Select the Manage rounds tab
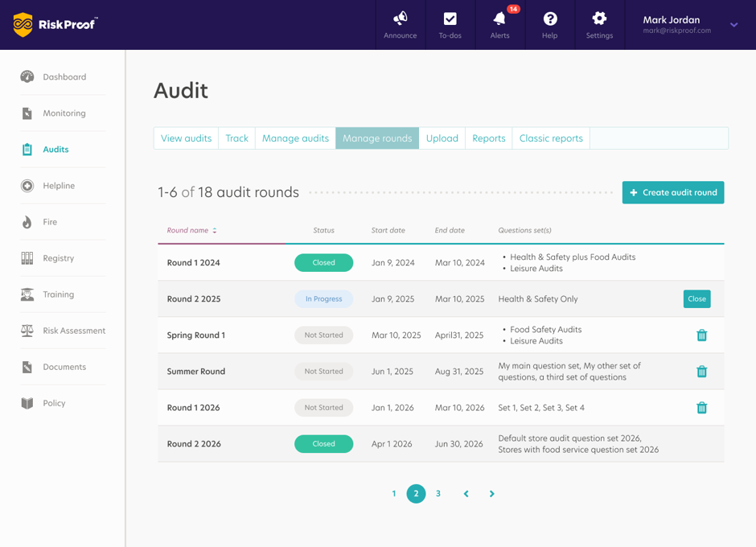This screenshot has height=547, width=756. click(x=377, y=138)
